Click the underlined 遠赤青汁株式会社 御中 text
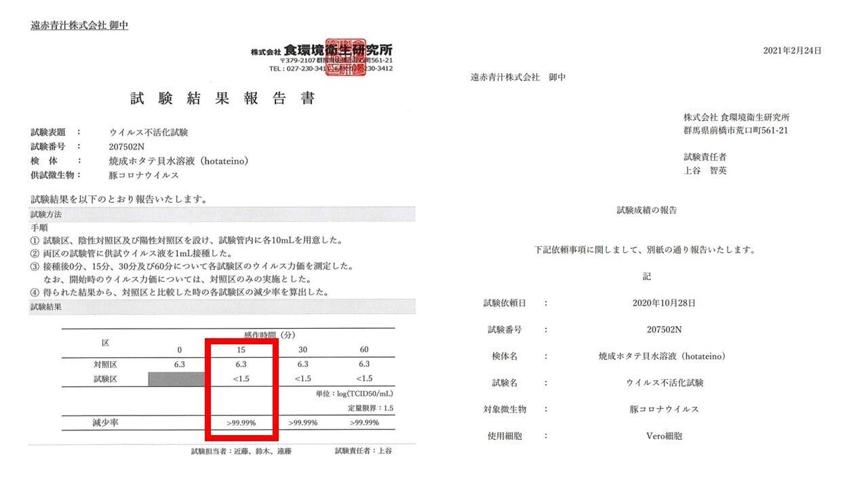868x488 pixels. (x=79, y=26)
